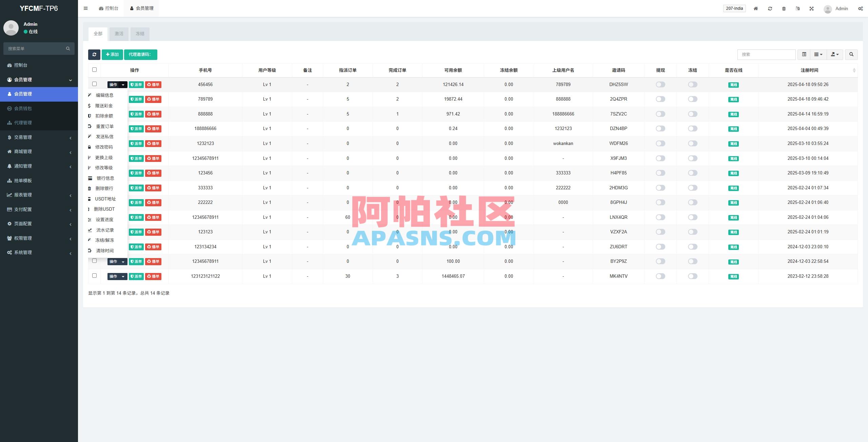This screenshot has width=868, height=442.
Task: Click the 添加 button to add a member
Action: (112, 55)
